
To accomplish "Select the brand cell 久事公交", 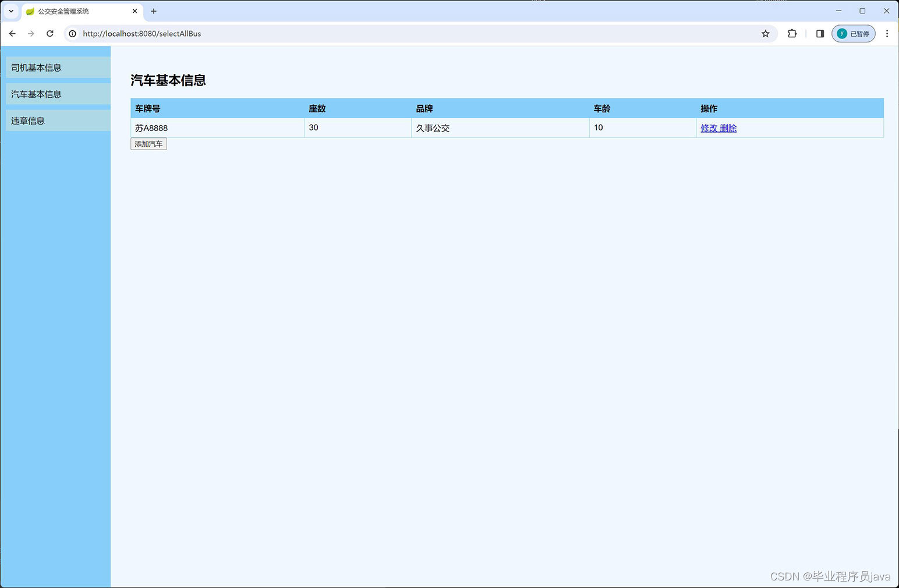I will click(500, 128).
